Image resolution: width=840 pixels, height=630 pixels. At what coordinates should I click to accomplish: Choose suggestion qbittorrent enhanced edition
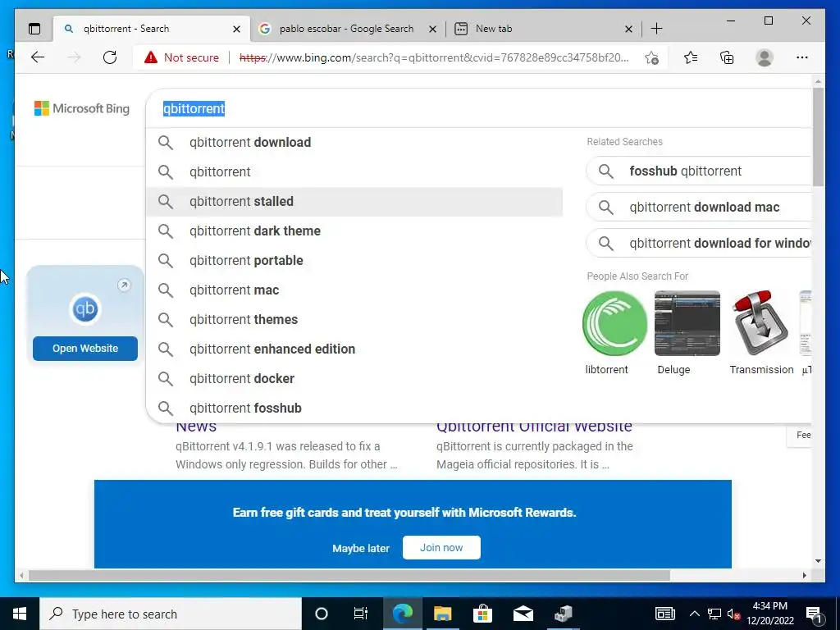(354, 349)
